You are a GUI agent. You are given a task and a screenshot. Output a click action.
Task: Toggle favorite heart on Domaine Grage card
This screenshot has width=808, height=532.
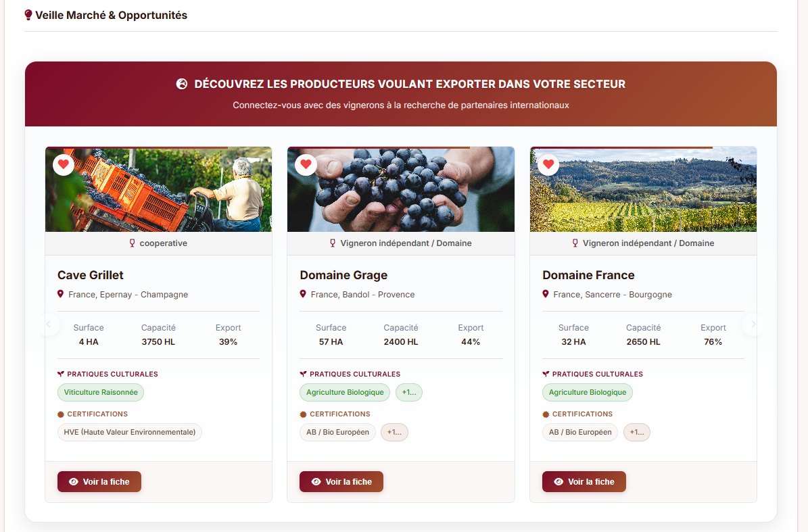click(x=306, y=164)
